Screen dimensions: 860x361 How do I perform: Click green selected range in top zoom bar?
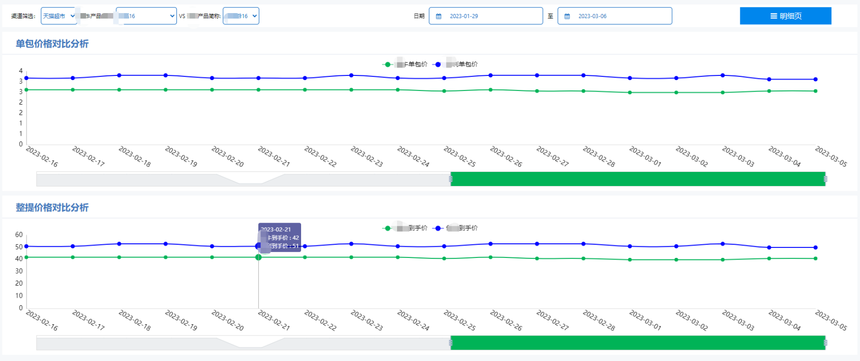[x=638, y=179]
